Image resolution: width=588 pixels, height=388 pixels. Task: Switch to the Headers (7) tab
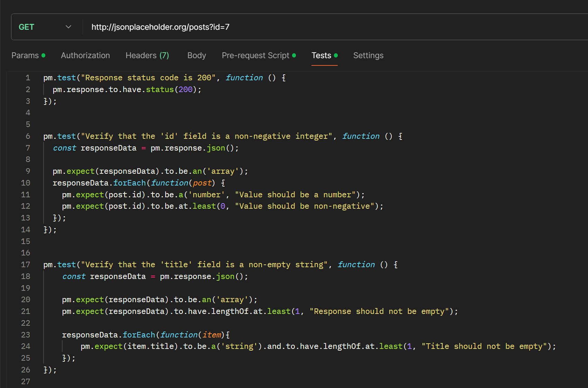tap(147, 55)
